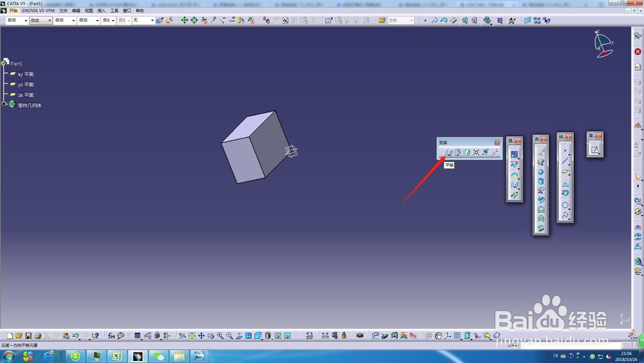Open the 无 layer dropdown
This screenshot has width=644, height=363.
point(143,20)
